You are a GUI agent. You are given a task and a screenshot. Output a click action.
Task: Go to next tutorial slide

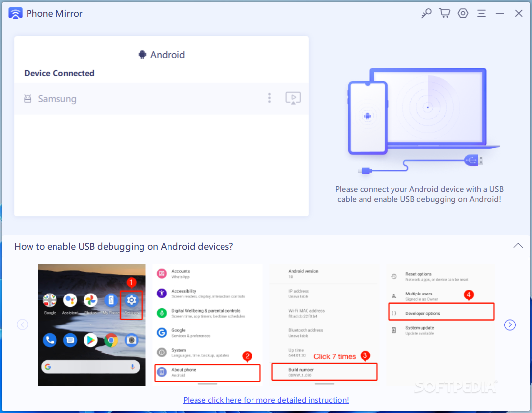tap(510, 325)
